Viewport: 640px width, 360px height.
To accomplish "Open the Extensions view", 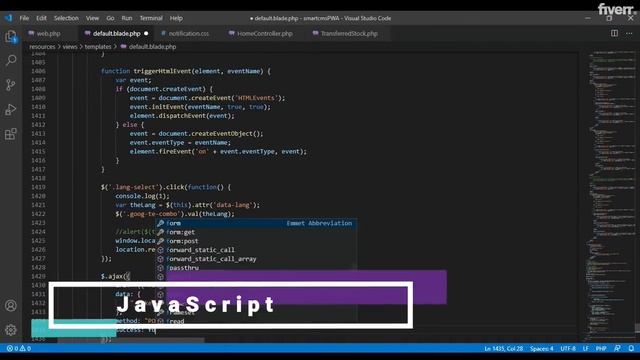I will (x=11, y=134).
